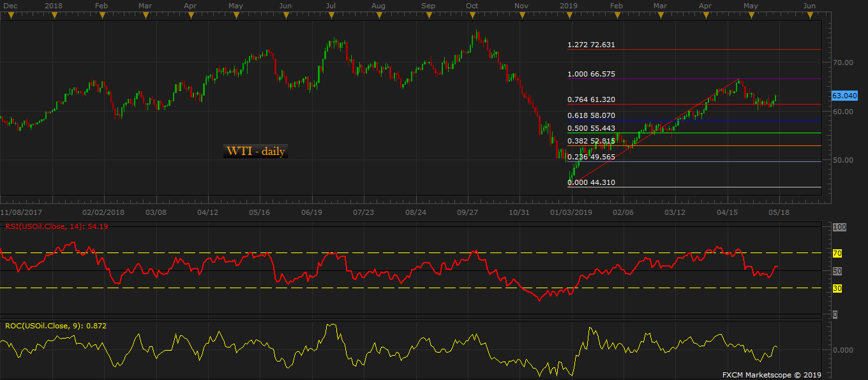Select the 0.500 55.443 Fibonacci label
The height and width of the screenshot is (380, 868).
point(591,128)
